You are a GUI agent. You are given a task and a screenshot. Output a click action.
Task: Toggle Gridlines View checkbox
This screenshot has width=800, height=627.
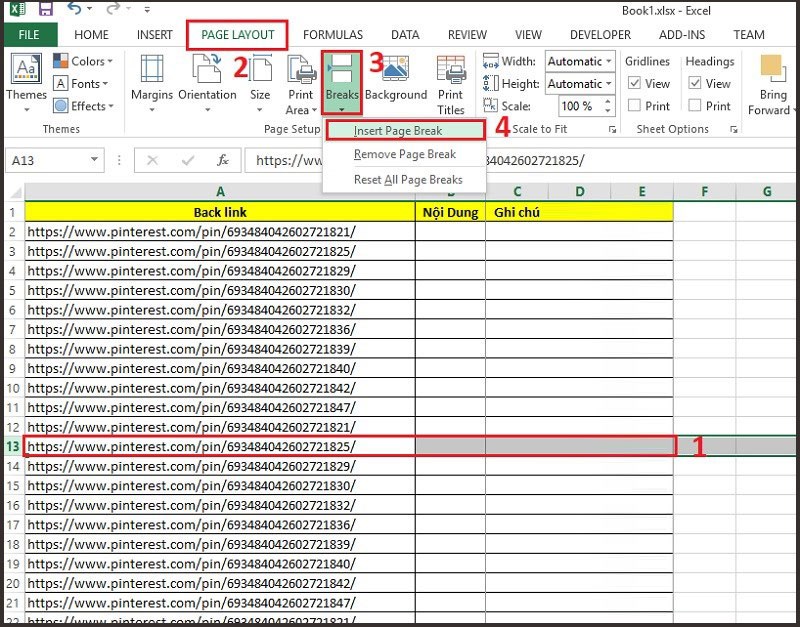coord(634,83)
